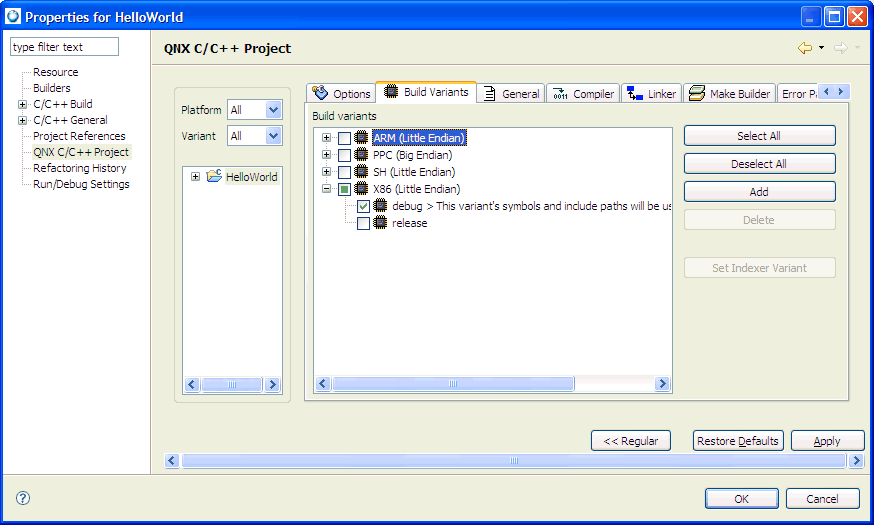Click the back navigation arrow icon

[804, 48]
